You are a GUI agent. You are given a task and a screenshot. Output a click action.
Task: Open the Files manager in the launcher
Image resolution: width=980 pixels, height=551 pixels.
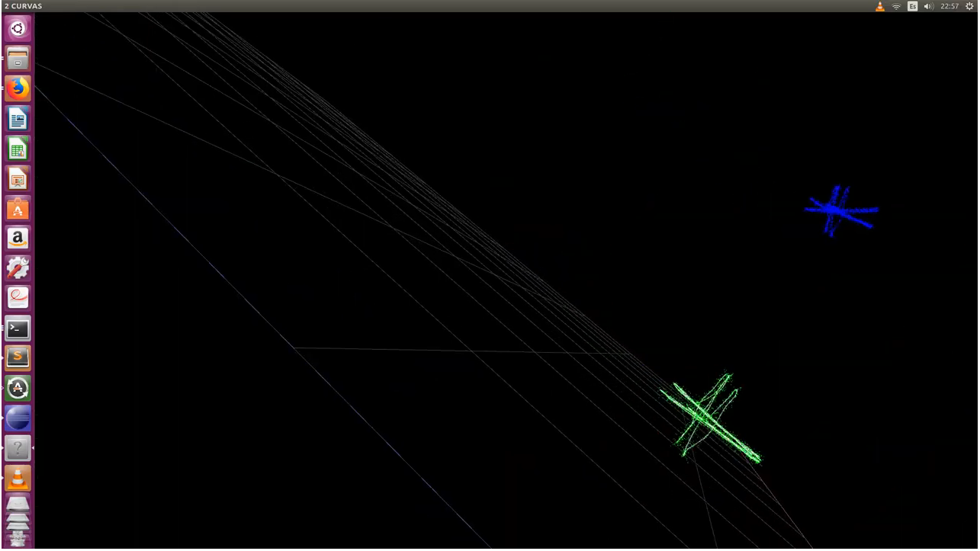[x=18, y=59]
